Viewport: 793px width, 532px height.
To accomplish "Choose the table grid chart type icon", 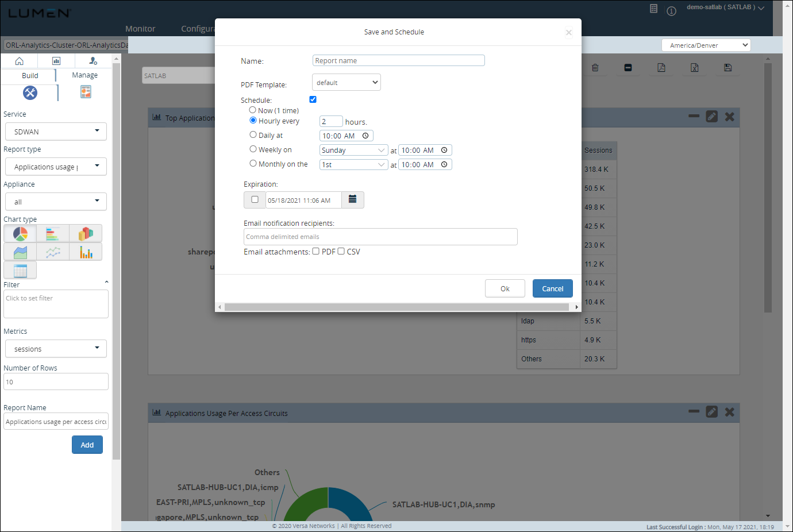I will coord(20,271).
